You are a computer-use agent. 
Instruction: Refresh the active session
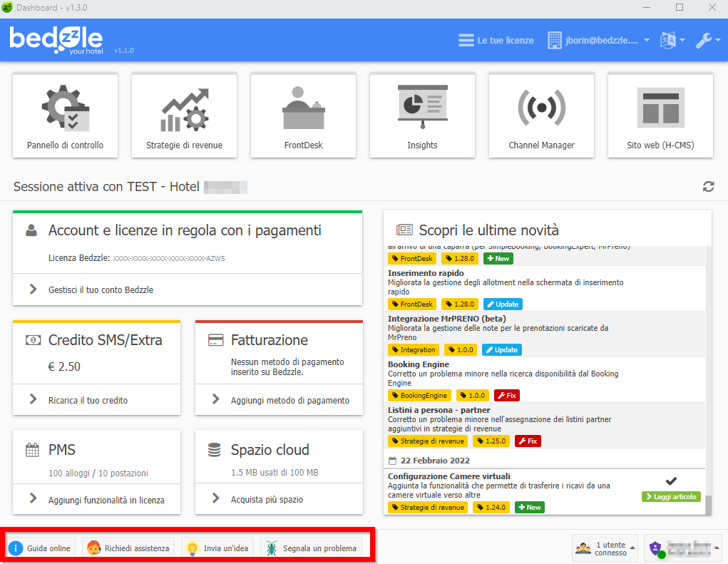708,187
